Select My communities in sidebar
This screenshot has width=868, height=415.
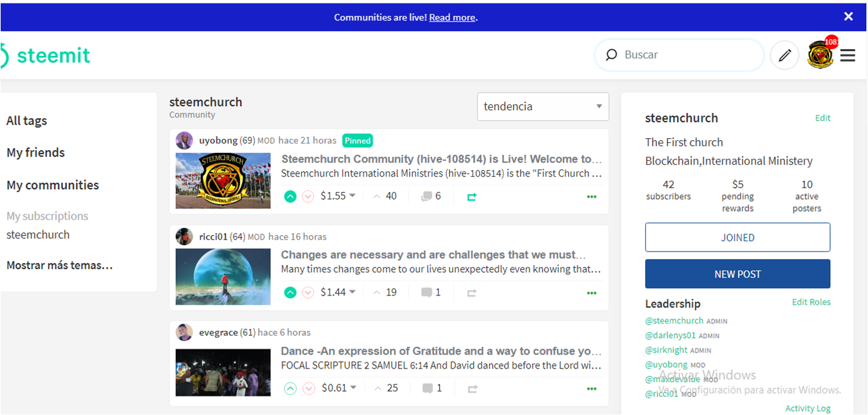click(x=52, y=185)
